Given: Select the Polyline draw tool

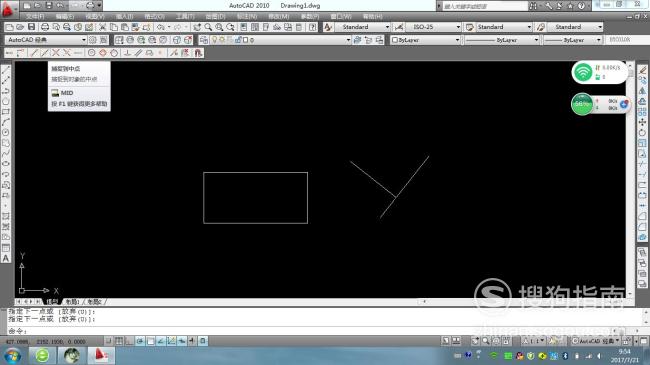Looking at the screenshot, I should click(6, 91).
